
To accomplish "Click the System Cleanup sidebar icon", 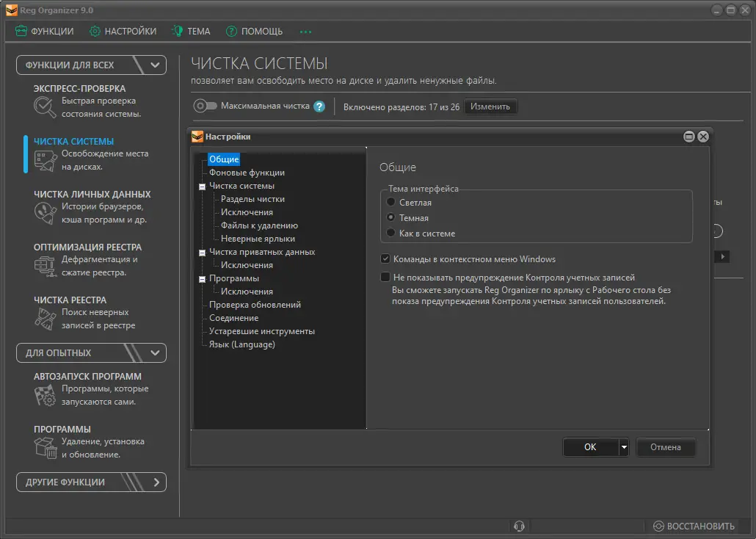I will click(x=46, y=161).
